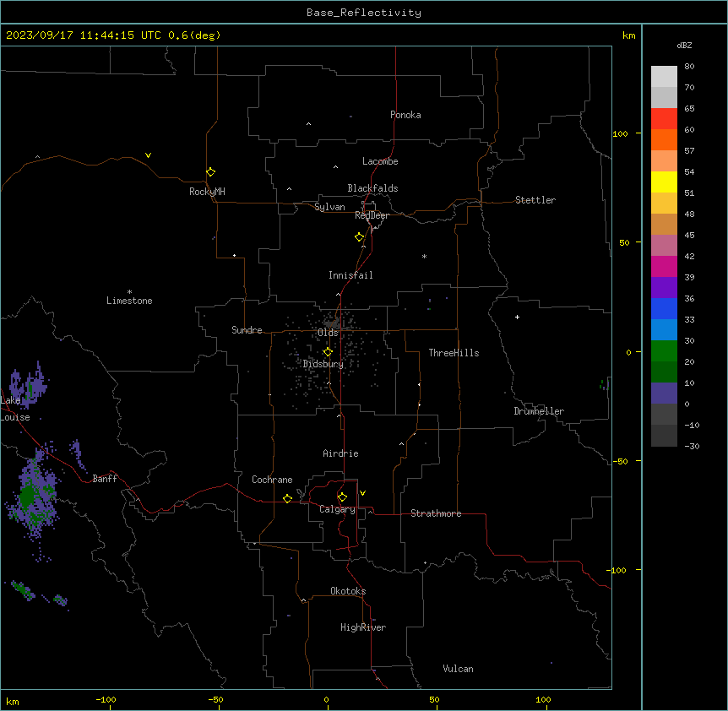Click the Ponoka city label

coord(405,115)
